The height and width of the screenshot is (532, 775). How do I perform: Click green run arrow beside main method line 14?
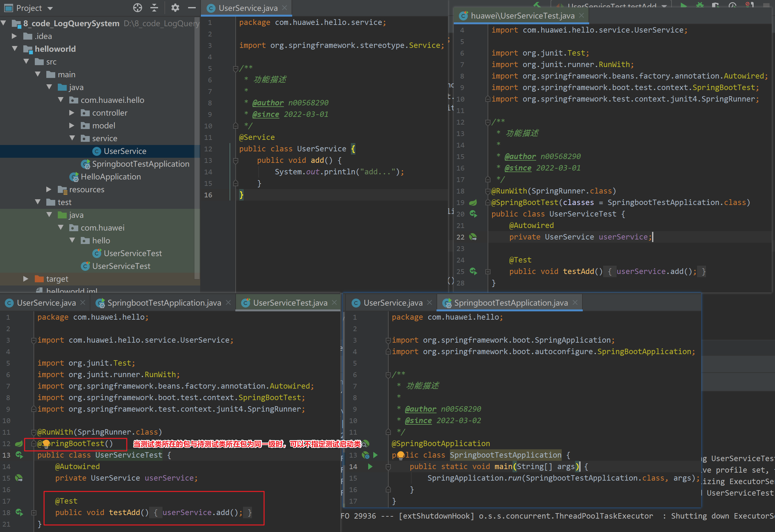click(370, 467)
